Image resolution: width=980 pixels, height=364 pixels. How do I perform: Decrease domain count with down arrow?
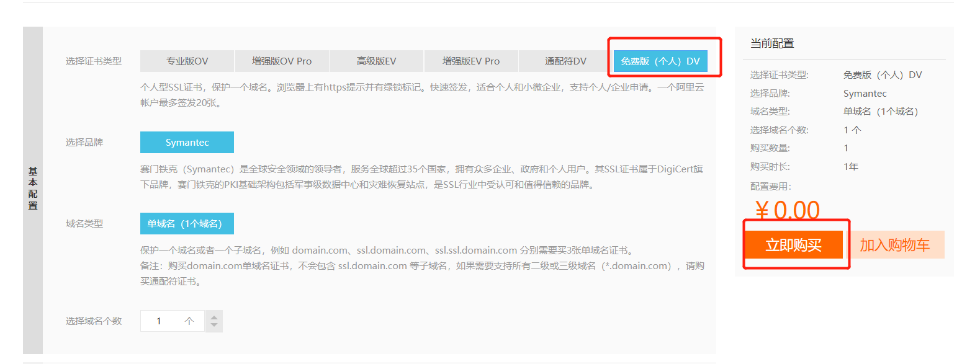coord(214,326)
